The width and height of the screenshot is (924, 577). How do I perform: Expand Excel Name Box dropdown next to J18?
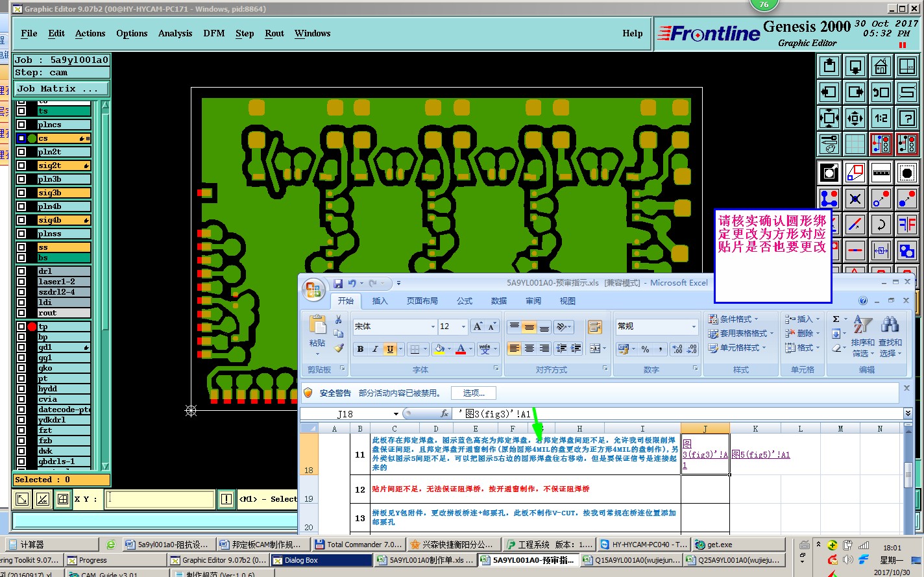tap(396, 414)
